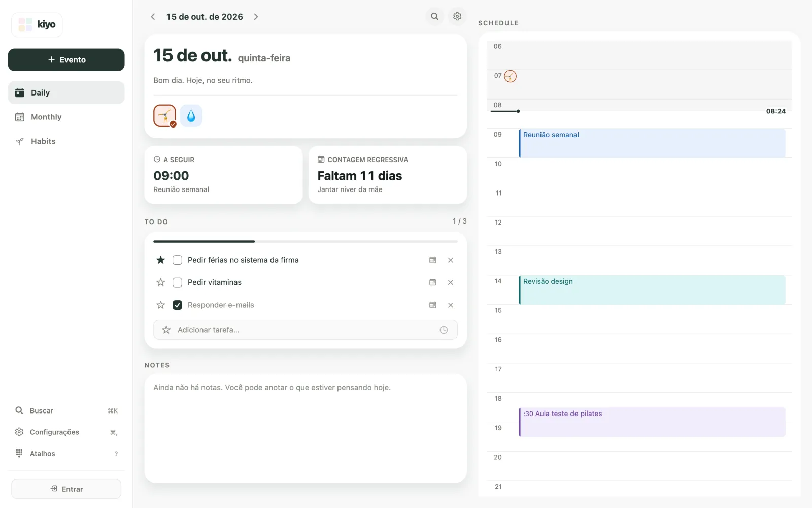Open the A SEGUIR 09:00 card
The width and height of the screenshot is (812, 508).
click(223, 175)
